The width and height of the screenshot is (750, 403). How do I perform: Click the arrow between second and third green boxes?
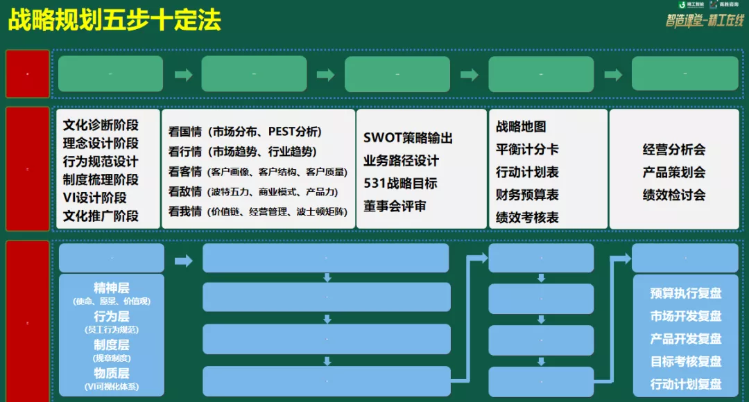[x=326, y=74]
